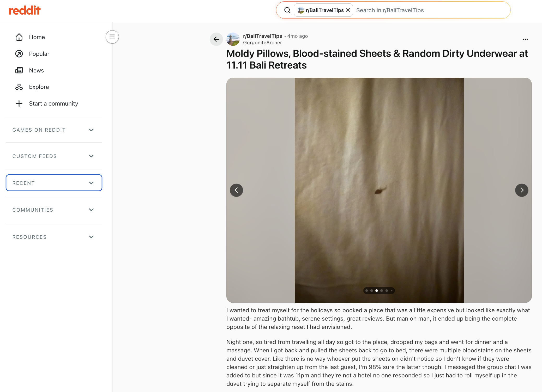Viewport: 542px width, 392px height.
Task: Open Home from the sidebar
Action: click(x=54, y=37)
